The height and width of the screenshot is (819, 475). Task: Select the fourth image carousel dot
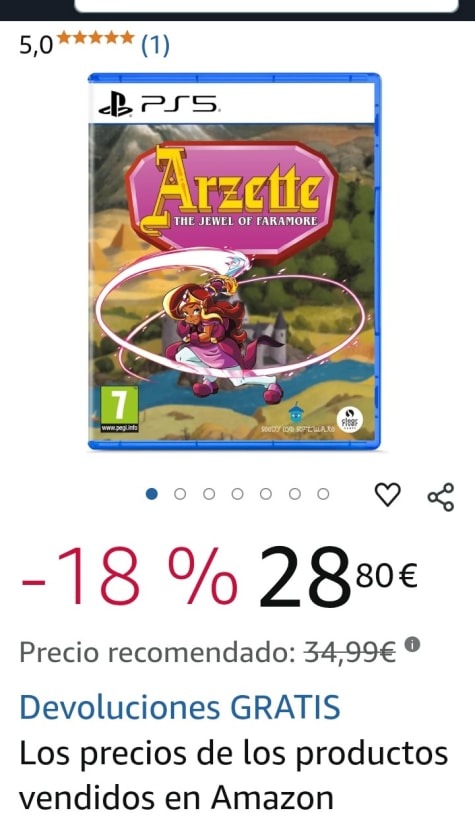tap(237, 494)
